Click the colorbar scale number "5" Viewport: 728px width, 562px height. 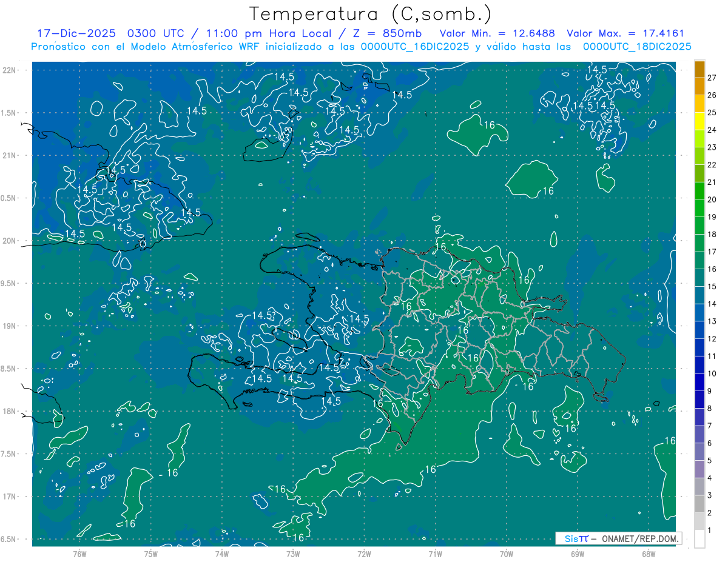[710, 460]
